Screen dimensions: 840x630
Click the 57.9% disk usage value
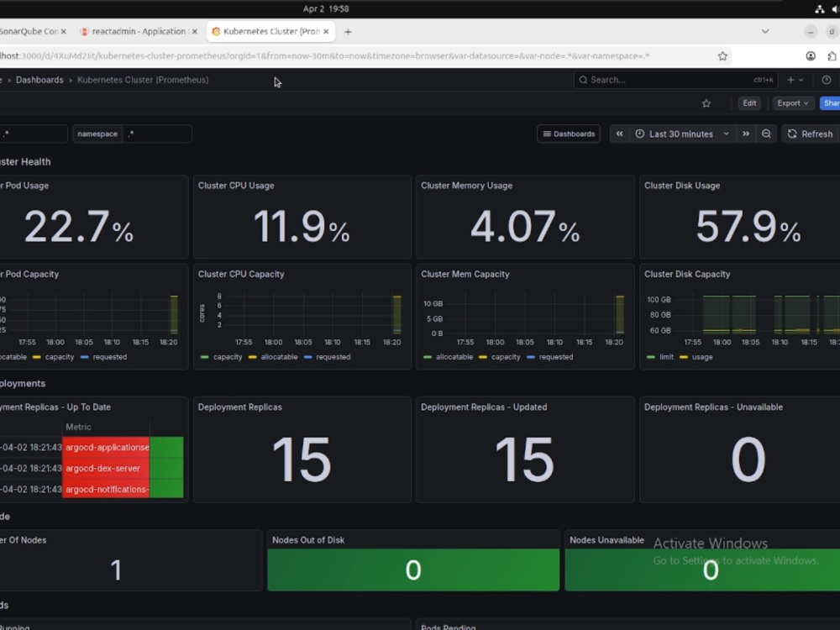(x=748, y=227)
